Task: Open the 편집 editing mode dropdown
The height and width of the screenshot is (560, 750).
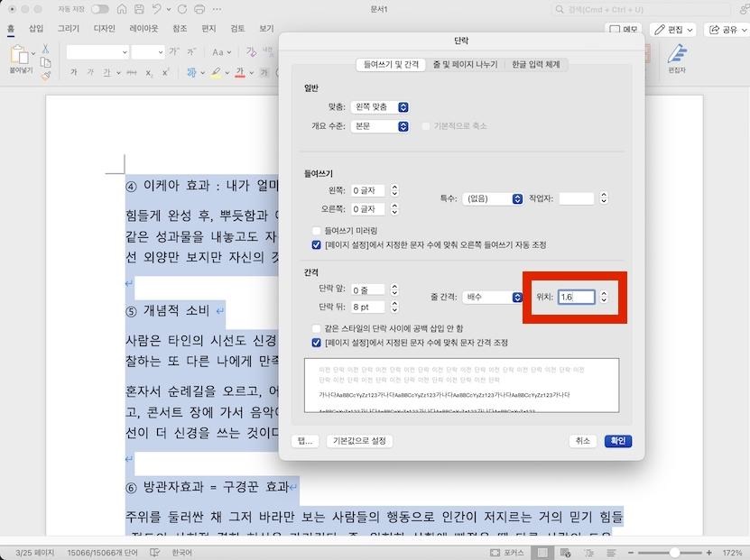Action: (x=674, y=30)
